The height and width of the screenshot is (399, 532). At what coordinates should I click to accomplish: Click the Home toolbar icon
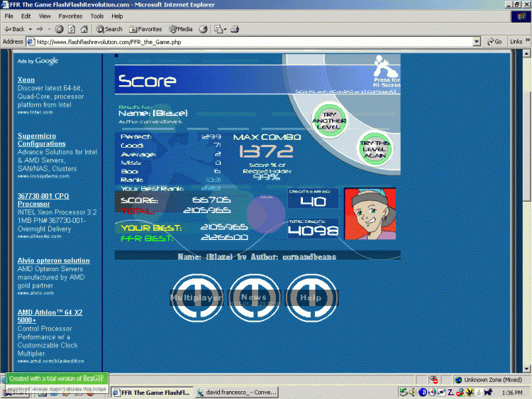[84, 29]
